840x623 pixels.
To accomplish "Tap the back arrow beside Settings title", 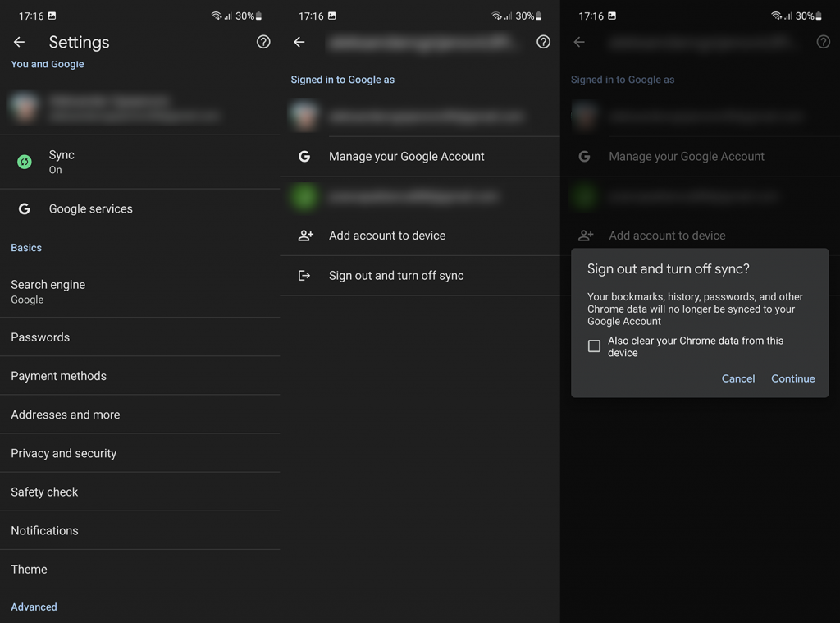I will coord(20,42).
